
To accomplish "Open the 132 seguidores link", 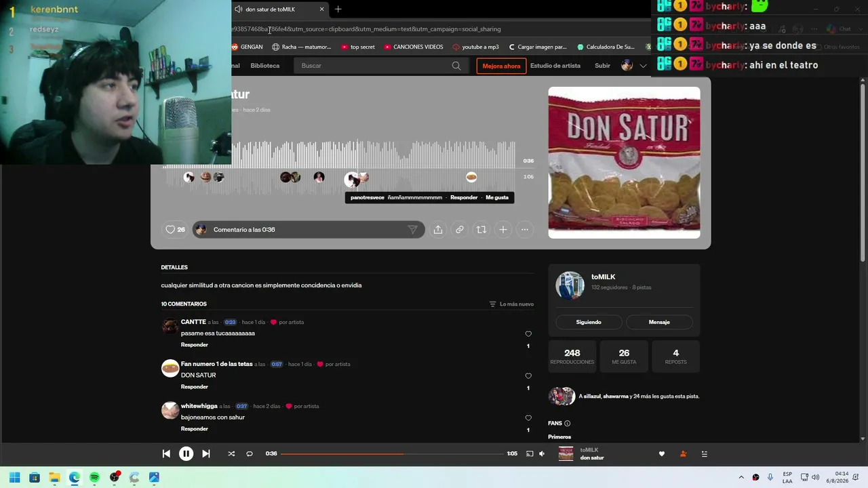I will point(609,287).
